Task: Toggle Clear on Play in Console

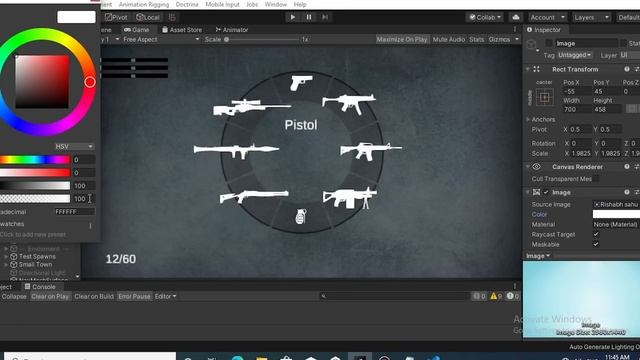Action: coord(50,296)
